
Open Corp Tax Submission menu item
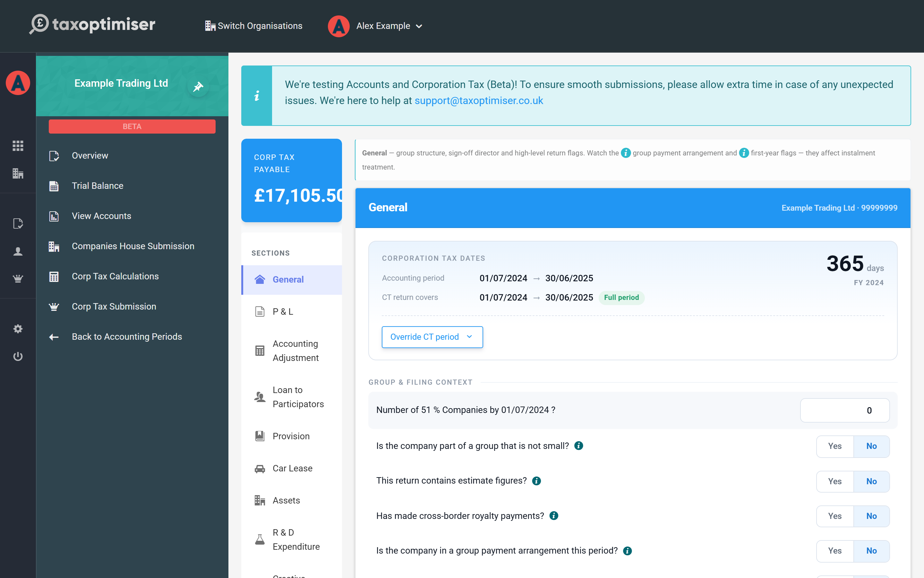132,307
